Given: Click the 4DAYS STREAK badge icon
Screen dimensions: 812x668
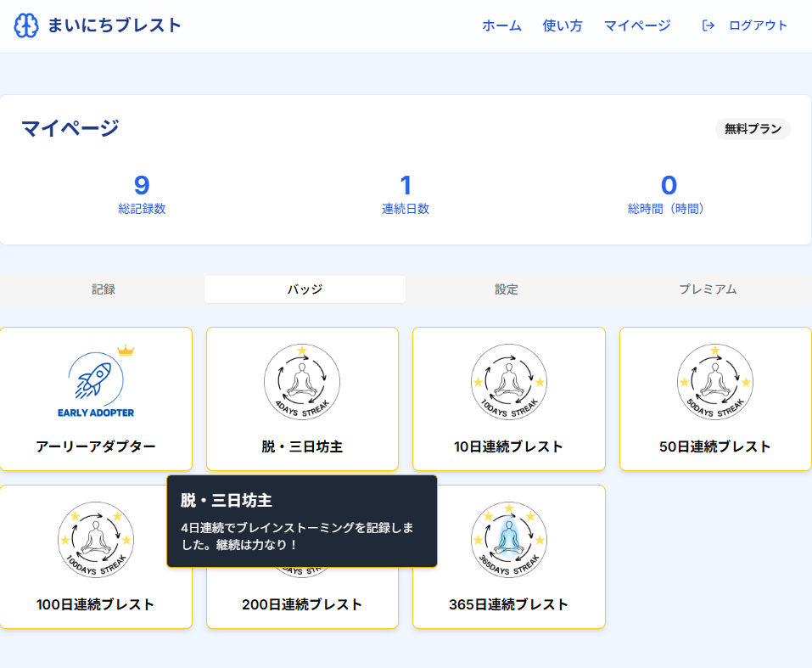Looking at the screenshot, I should [x=302, y=382].
